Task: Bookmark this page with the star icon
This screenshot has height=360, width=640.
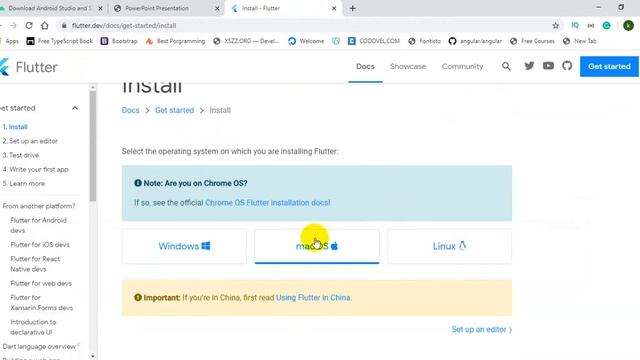Action: (x=556, y=25)
